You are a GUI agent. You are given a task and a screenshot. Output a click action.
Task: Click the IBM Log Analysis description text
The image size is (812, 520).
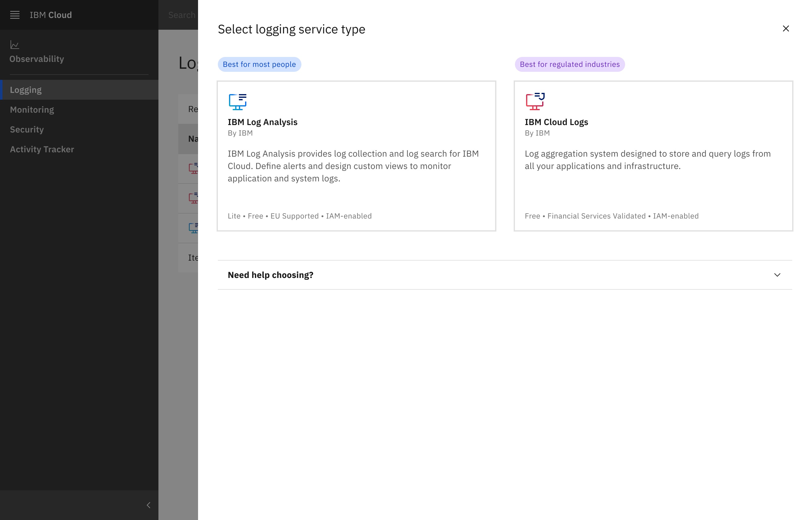pyautogui.click(x=354, y=166)
